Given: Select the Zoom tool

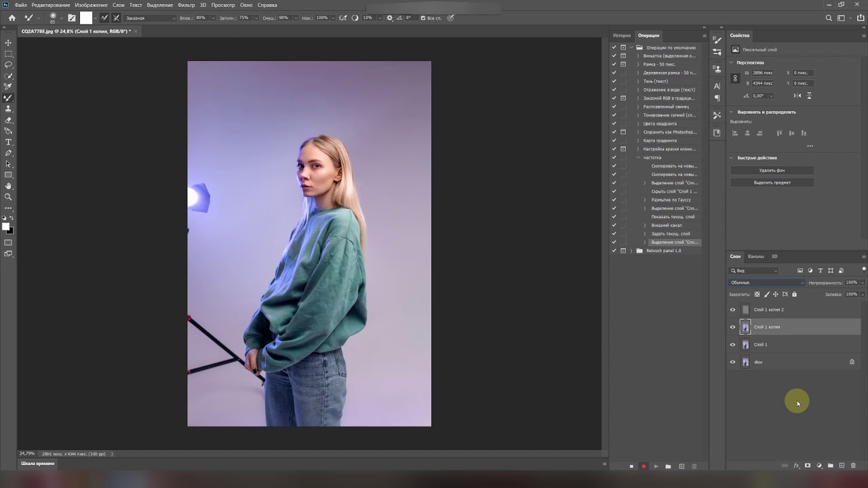Looking at the screenshot, I should 8,197.
